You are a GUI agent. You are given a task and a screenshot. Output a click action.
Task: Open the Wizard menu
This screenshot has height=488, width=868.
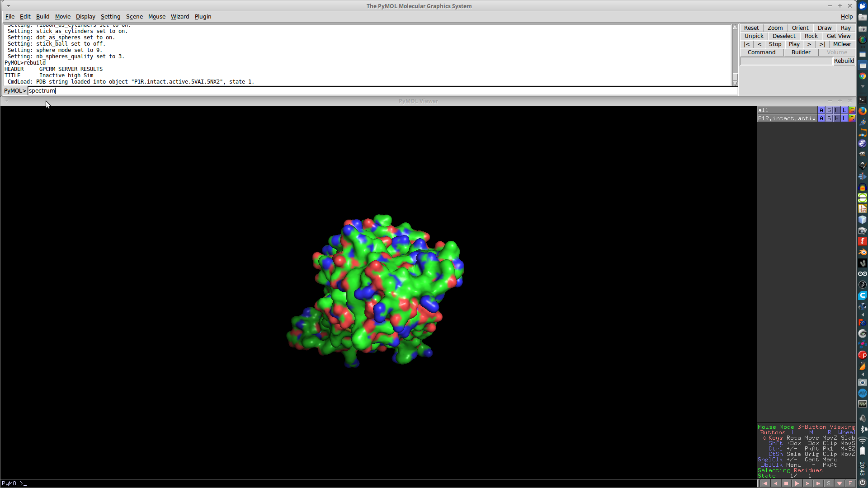pos(180,17)
